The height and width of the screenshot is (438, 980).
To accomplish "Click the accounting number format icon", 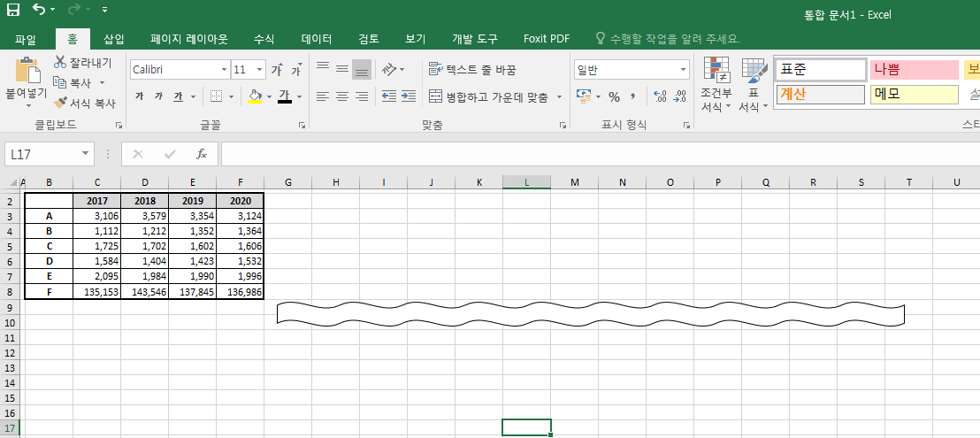I will pos(584,96).
